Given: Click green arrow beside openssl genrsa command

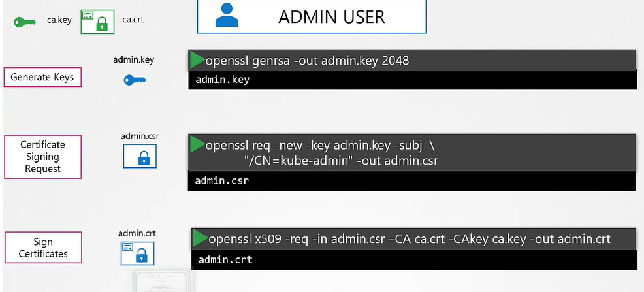Looking at the screenshot, I should [197, 61].
